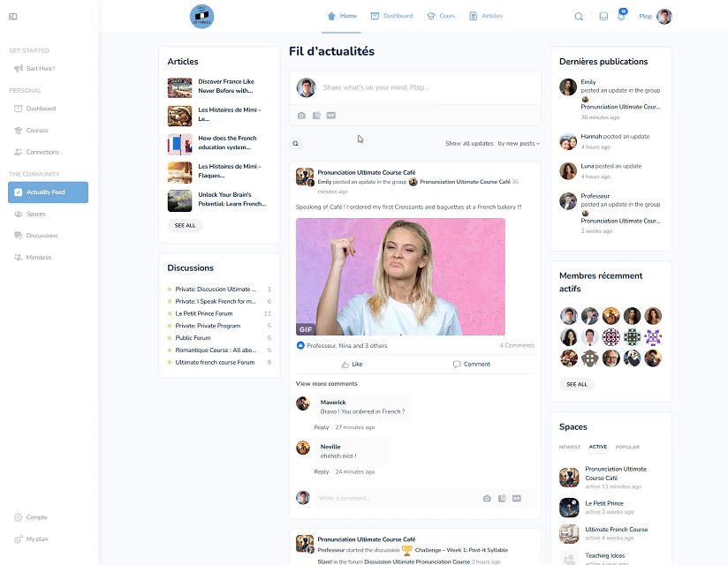Screen dimensions: 728x565
Task: Open 'View more comments' link
Action: (326, 384)
